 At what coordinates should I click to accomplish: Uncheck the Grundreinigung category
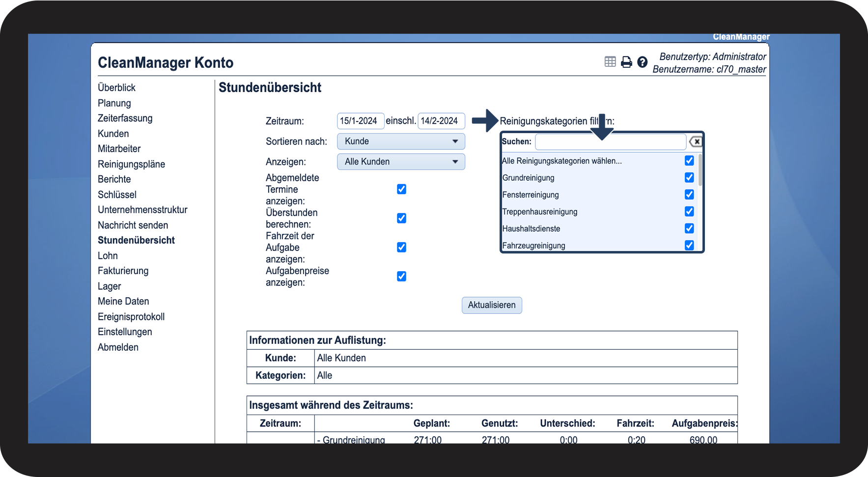point(689,177)
